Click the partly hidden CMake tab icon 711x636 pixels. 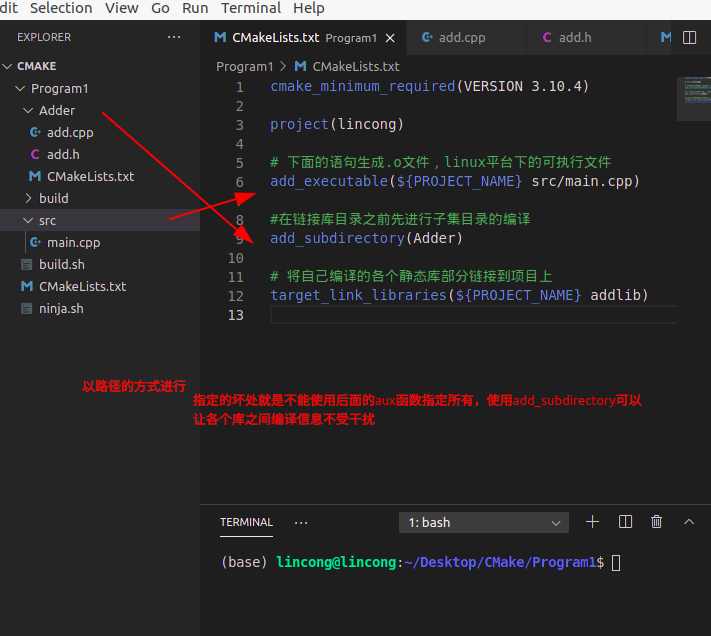665,38
